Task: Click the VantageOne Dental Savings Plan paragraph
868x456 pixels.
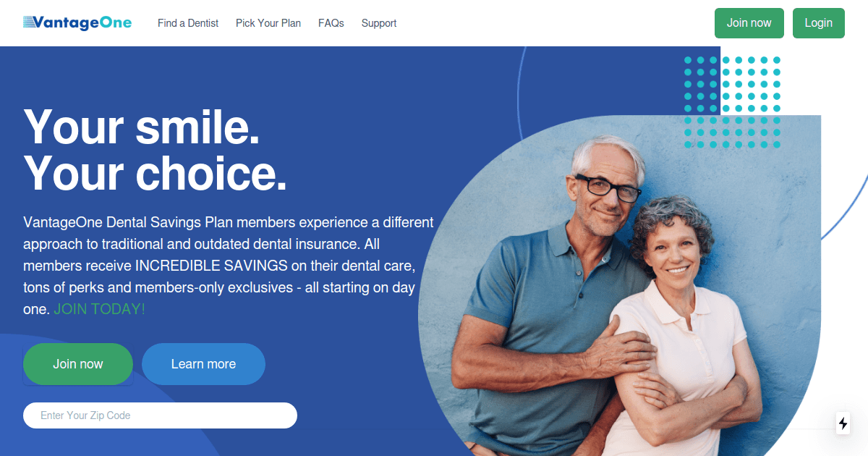Action: point(229,266)
